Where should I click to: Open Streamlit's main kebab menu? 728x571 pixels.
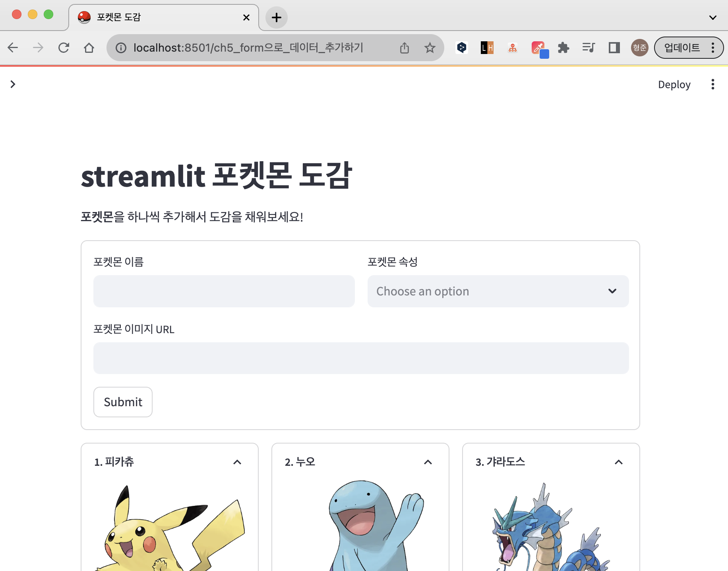click(713, 84)
